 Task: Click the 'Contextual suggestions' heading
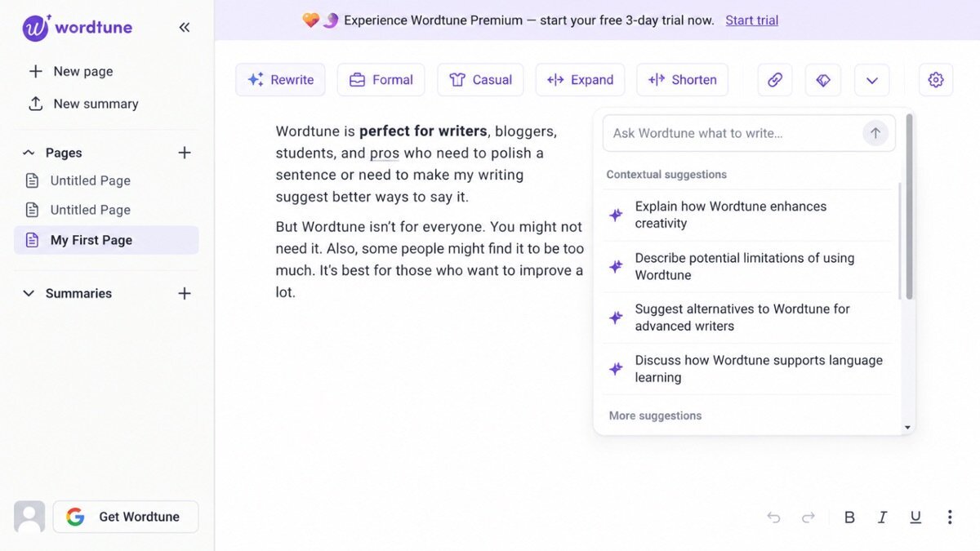coord(666,175)
